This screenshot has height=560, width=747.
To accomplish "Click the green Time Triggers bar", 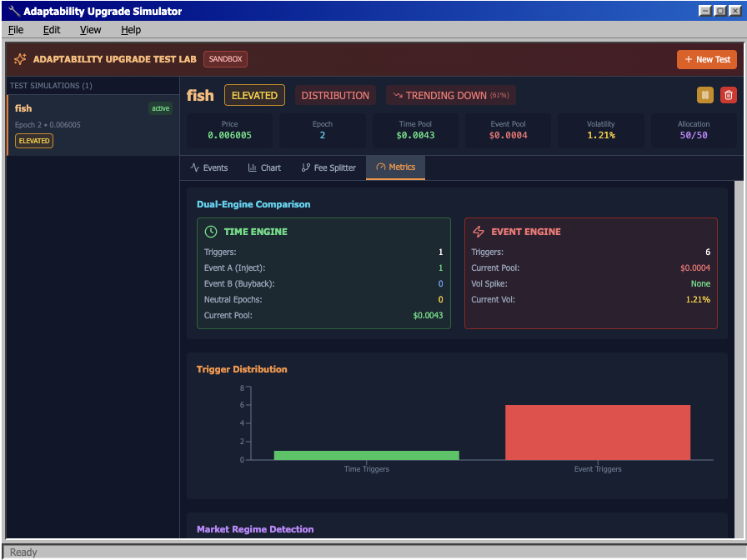I will (x=366, y=455).
